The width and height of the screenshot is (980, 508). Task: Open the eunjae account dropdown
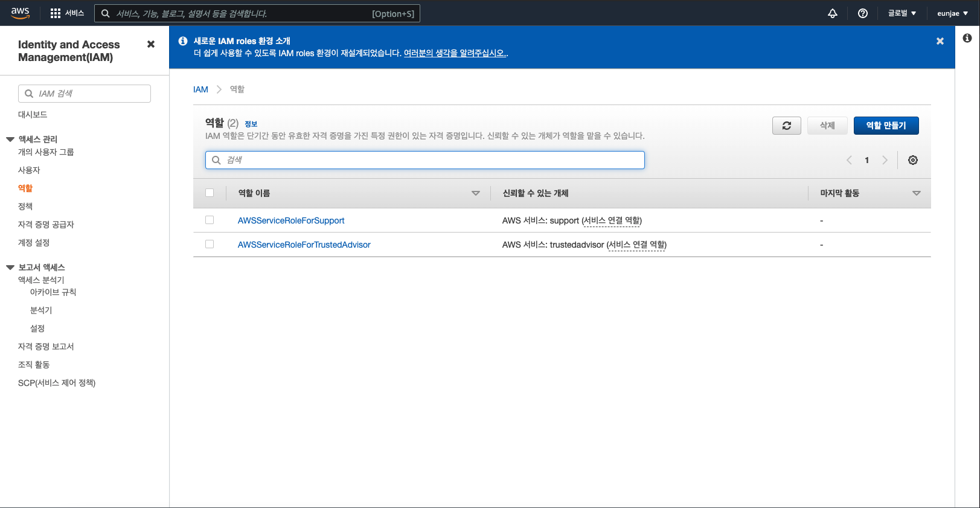[x=953, y=13]
